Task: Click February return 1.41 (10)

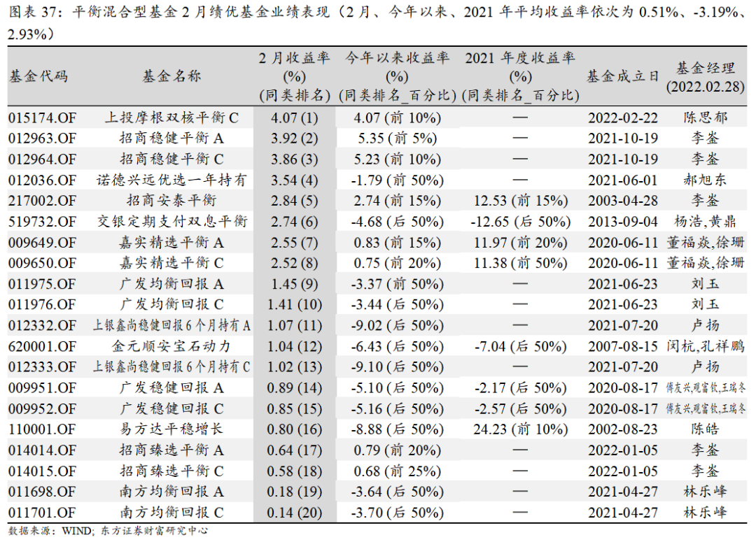Action: [294, 305]
